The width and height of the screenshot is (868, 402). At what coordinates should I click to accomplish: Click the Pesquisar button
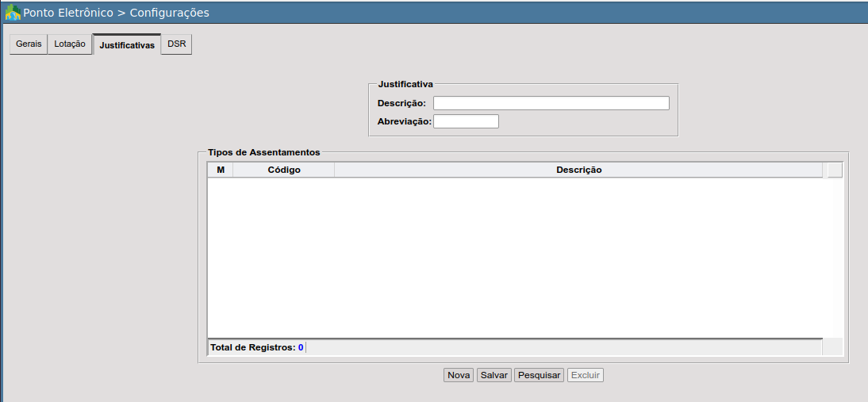[540, 376]
